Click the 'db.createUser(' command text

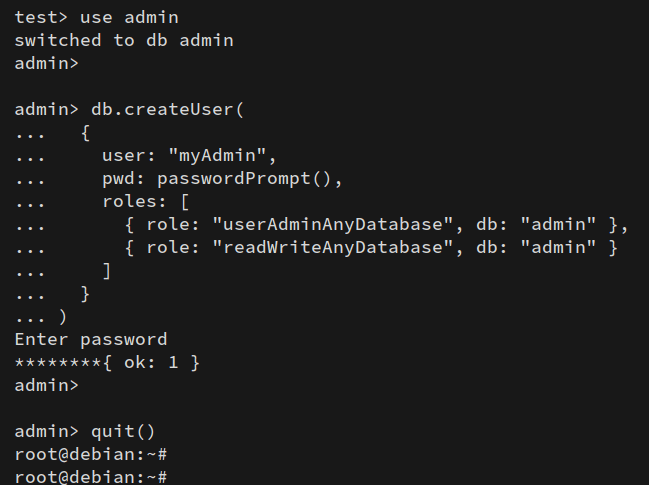click(168, 110)
